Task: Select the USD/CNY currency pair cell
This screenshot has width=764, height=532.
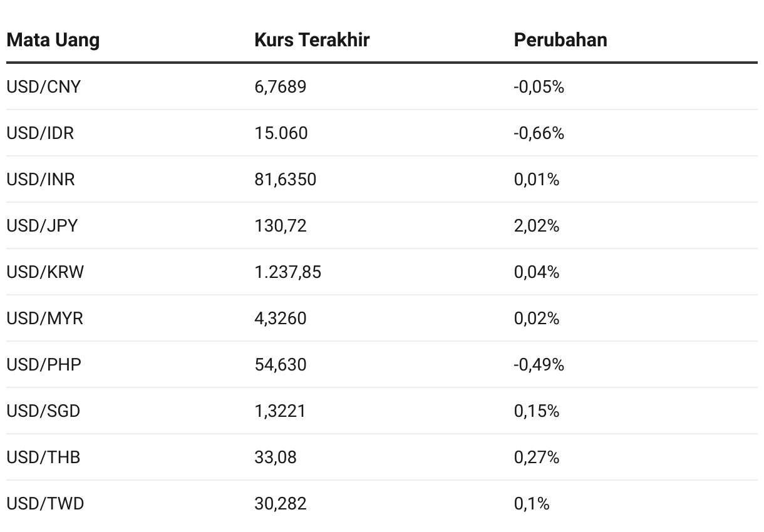Action: click(44, 86)
